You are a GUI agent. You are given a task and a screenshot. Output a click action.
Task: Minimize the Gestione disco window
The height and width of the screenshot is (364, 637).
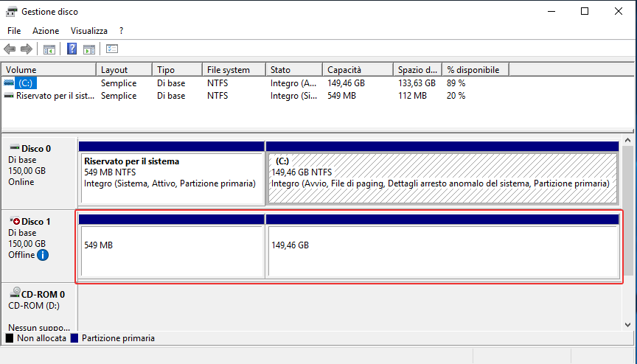click(551, 11)
